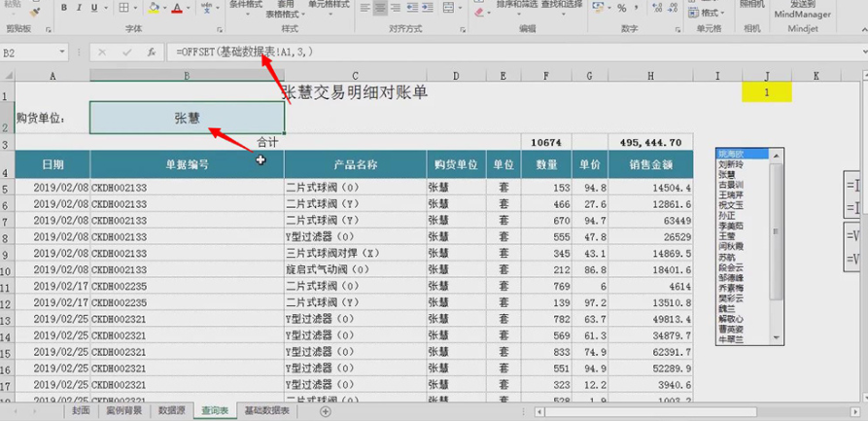
Task: Cancel formula entry with X
Action: pyautogui.click(x=102, y=53)
